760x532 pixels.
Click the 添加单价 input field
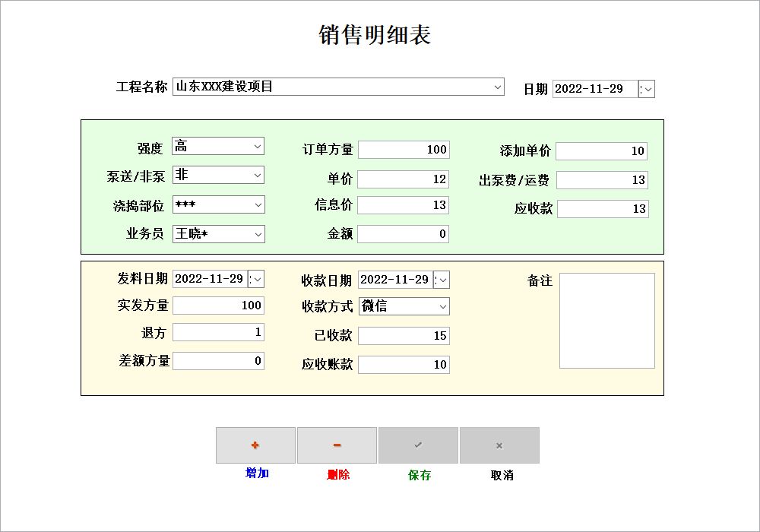click(x=601, y=151)
